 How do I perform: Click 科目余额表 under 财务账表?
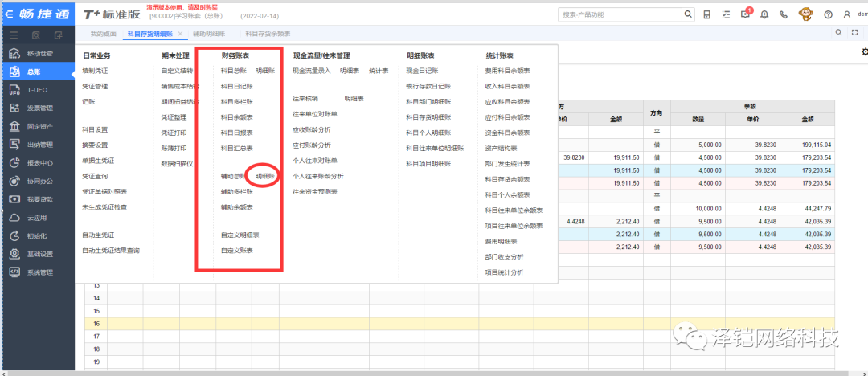[236, 117]
